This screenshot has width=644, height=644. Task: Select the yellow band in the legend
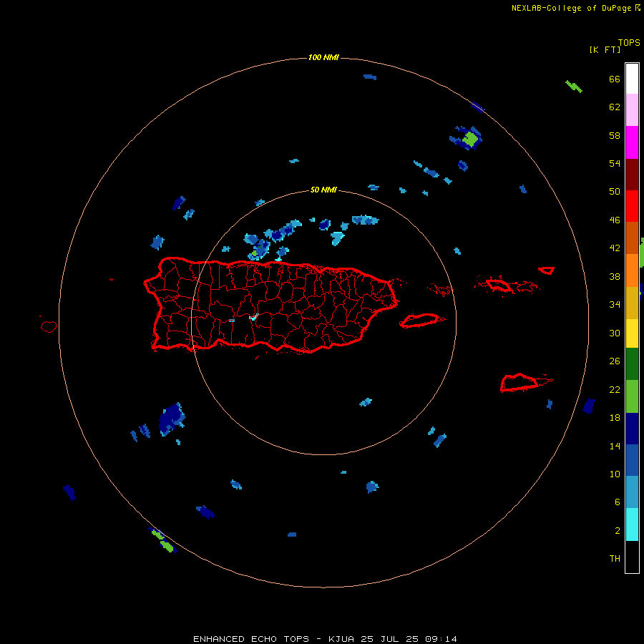pos(632,333)
